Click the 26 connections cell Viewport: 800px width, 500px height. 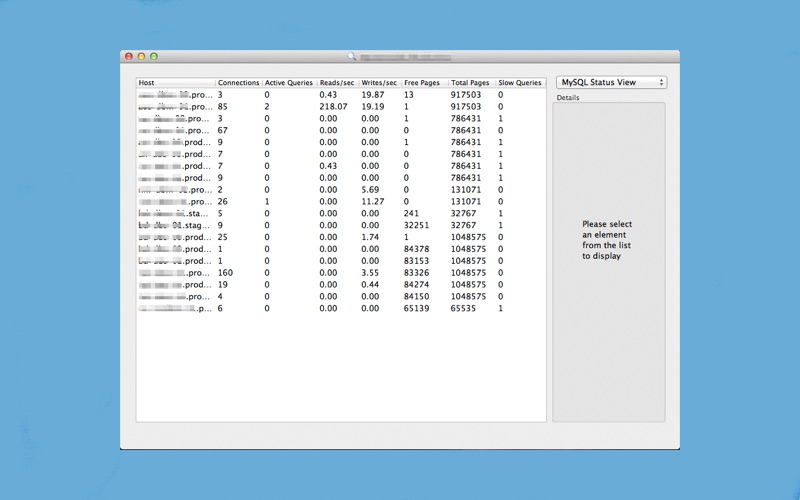tap(222, 202)
